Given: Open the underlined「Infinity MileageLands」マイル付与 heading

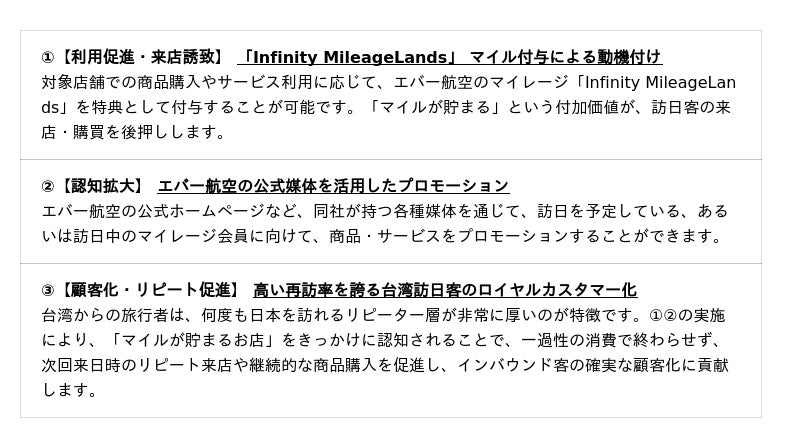Looking at the screenshot, I should 449,57.
